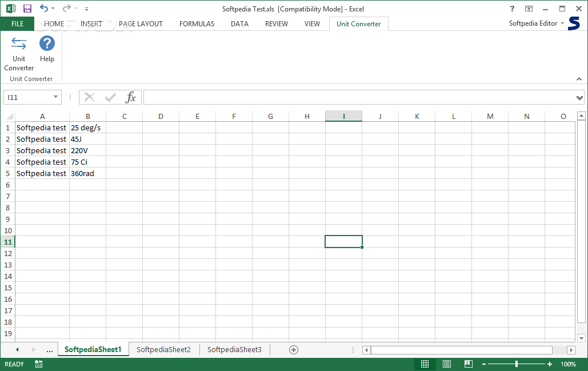Screen dimensions: 588x371
Task: Zoom out using the minus button
Action: coord(484,364)
